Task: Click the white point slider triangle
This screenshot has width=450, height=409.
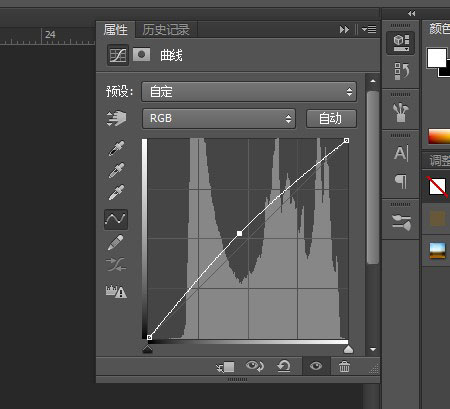Action: pos(348,349)
